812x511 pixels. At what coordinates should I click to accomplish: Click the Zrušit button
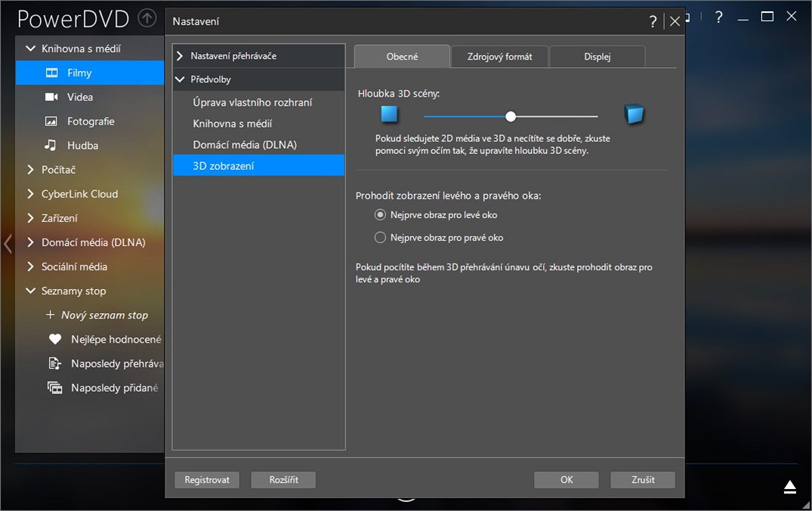tap(643, 480)
